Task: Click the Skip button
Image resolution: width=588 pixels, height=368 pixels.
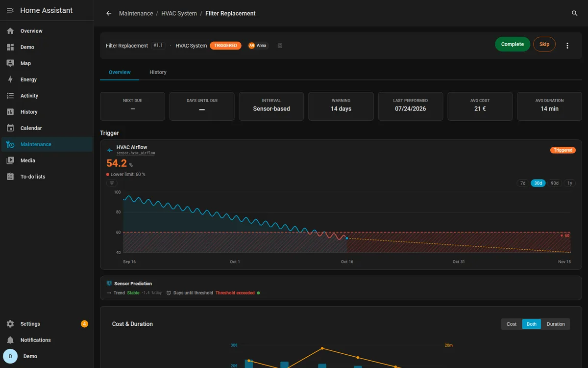Action: (x=544, y=44)
